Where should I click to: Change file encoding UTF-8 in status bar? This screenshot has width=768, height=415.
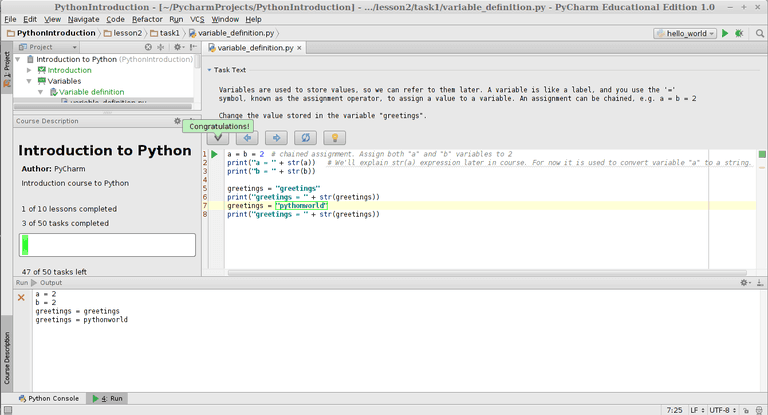click(722, 410)
